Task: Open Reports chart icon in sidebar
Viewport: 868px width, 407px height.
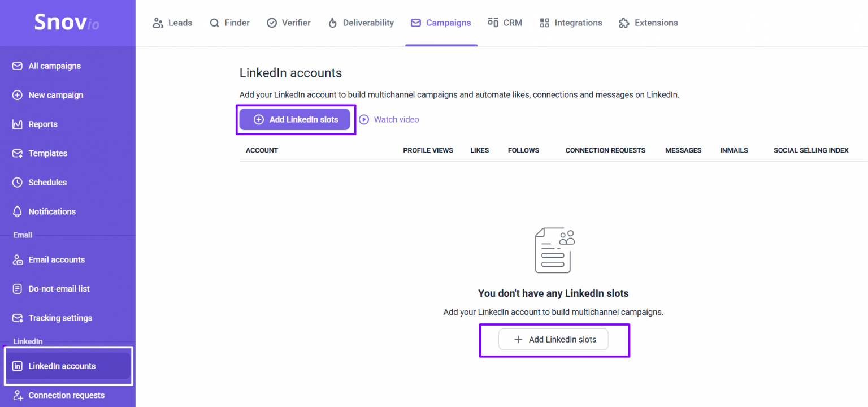Action: [x=18, y=124]
